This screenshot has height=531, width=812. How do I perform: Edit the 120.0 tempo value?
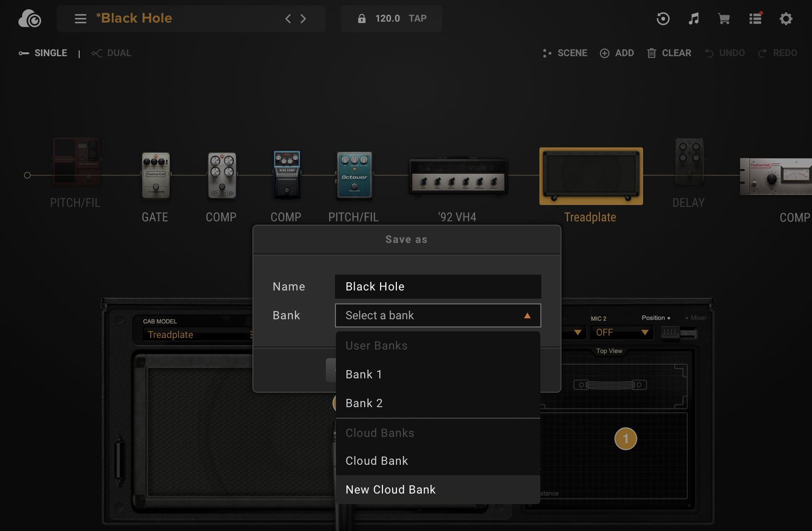(387, 19)
